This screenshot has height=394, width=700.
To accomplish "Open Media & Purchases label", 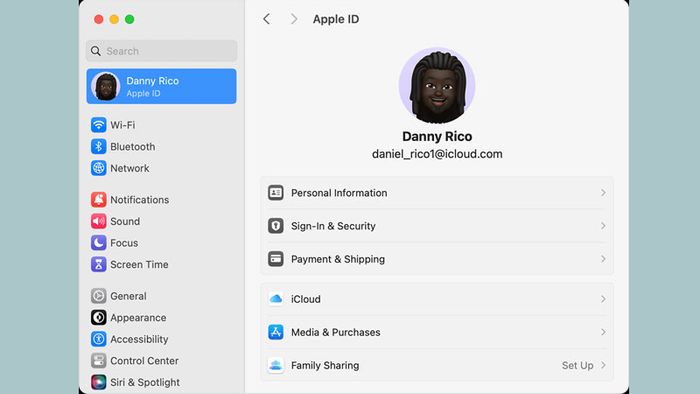I will click(336, 332).
